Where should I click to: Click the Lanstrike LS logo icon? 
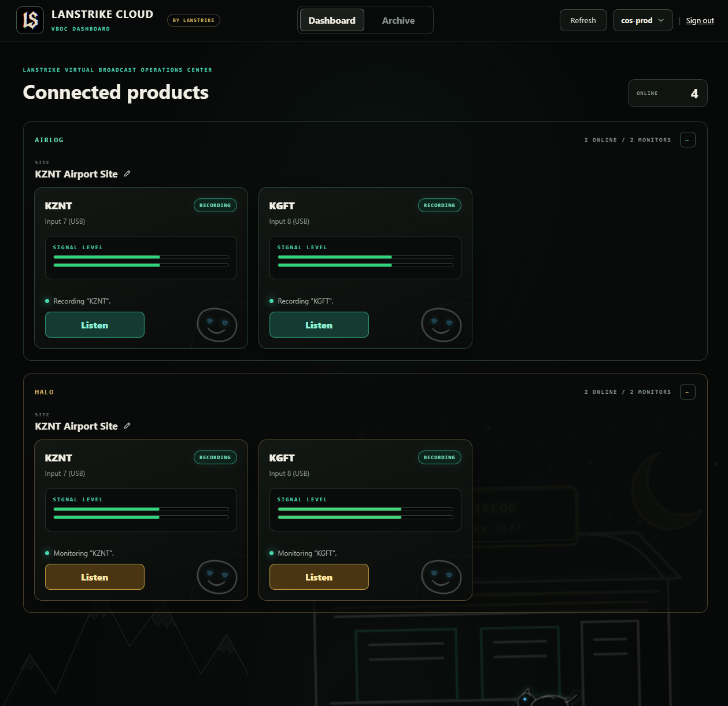30,20
